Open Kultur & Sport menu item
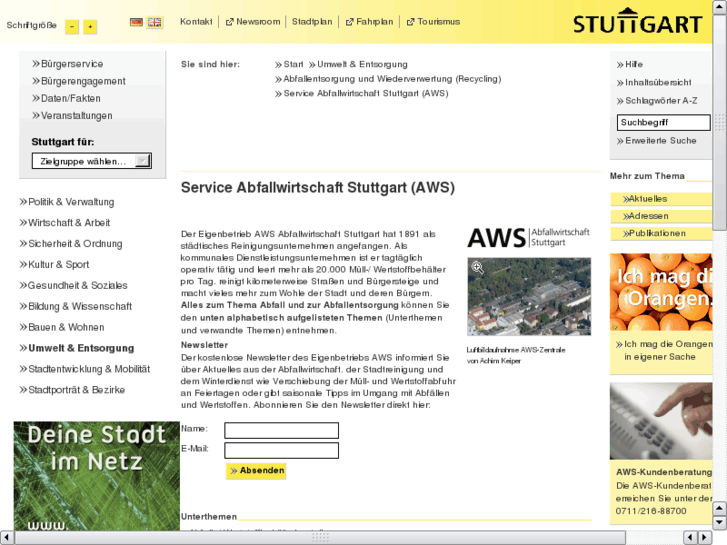 [x=54, y=264]
